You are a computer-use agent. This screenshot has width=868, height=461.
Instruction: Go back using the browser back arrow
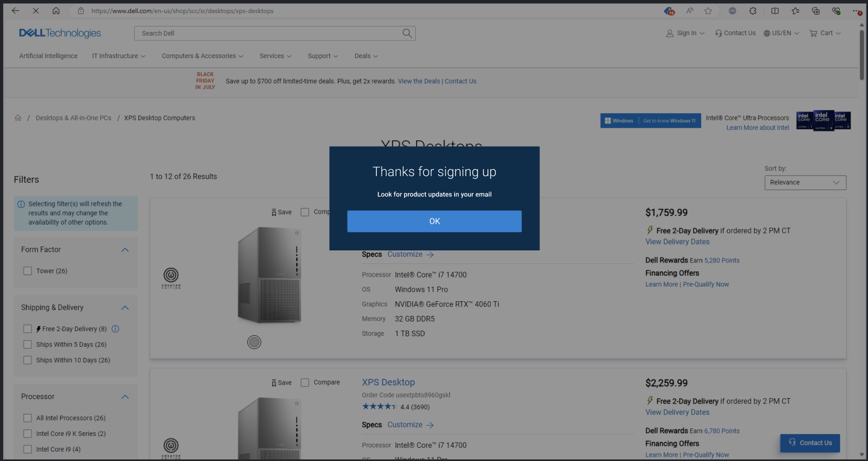coord(15,10)
